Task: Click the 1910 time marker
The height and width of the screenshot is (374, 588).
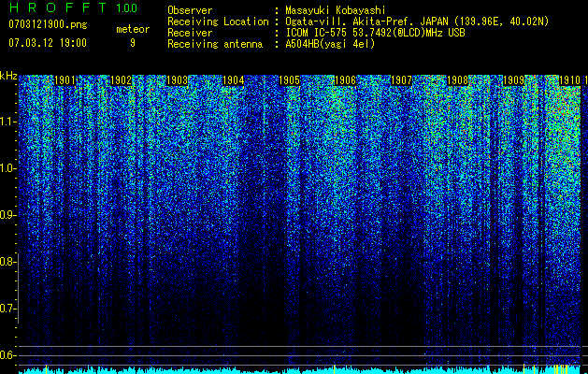Action: pyautogui.click(x=569, y=80)
